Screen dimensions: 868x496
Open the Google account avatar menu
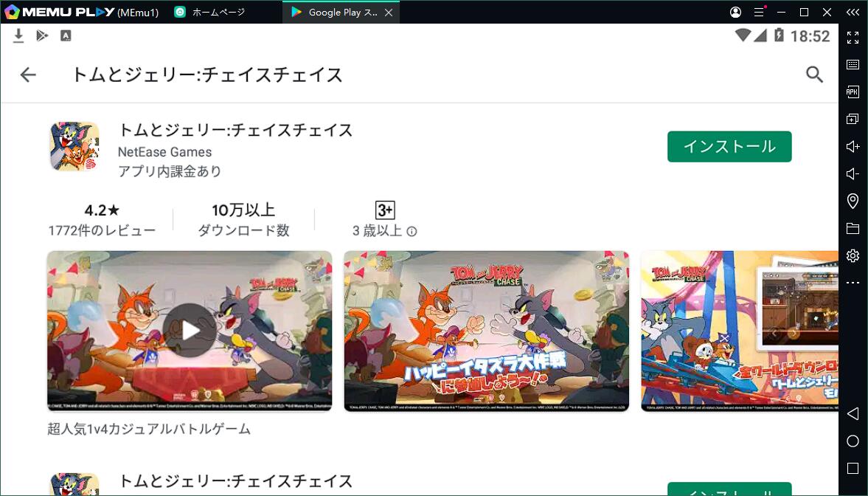coord(735,12)
